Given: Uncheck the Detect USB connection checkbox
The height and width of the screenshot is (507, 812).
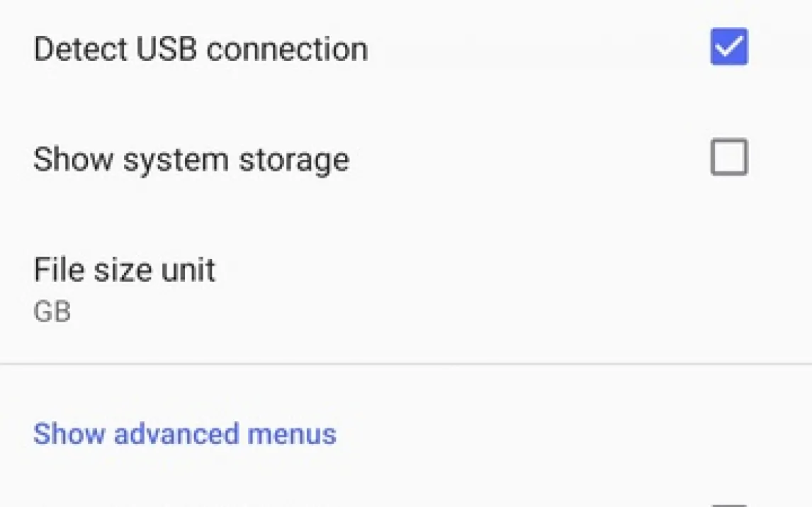Looking at the screenshot, I should coord(728,47).
